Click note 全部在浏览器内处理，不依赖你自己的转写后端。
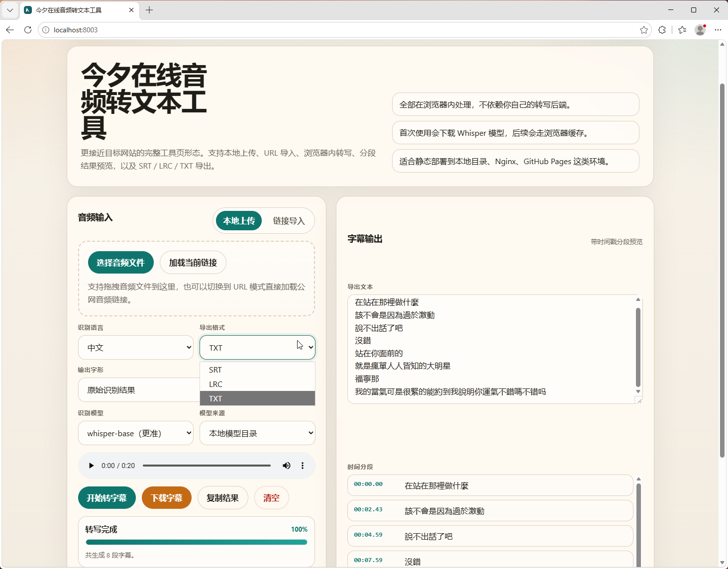 coord(516,104)
